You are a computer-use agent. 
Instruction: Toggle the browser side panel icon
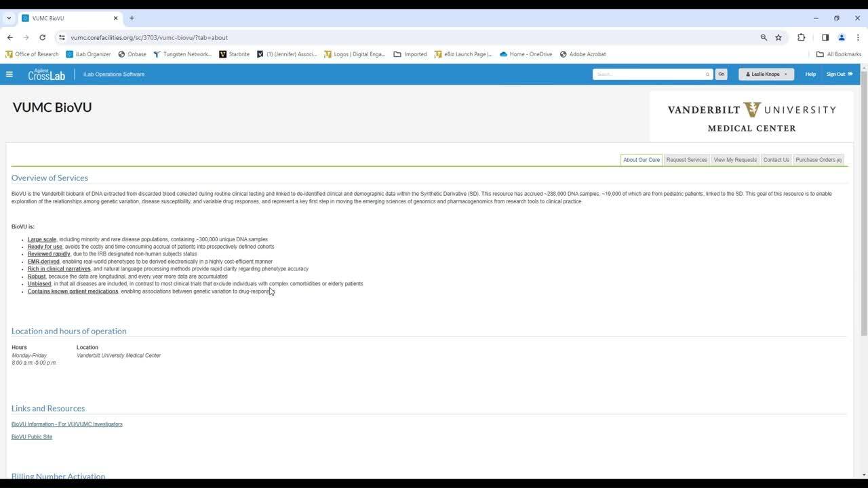click(x=825, y=38)
